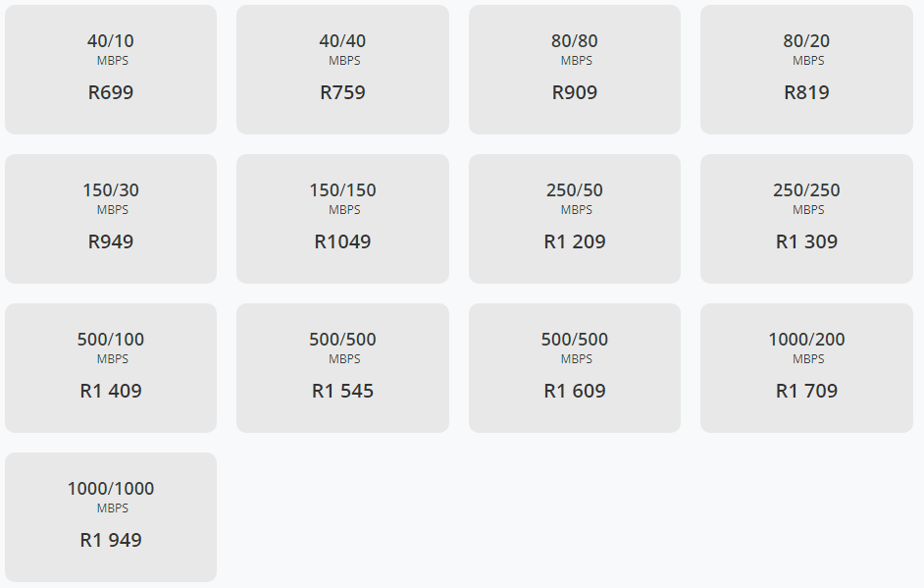
Task: Click the R909 price label
Action: tap(575, 93)
